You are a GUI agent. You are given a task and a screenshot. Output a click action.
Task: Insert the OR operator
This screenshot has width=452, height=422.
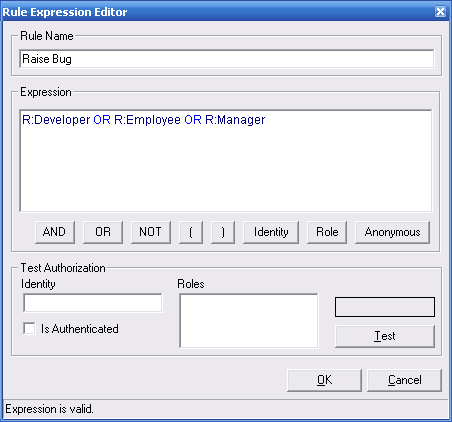click(x=103, y=232)
